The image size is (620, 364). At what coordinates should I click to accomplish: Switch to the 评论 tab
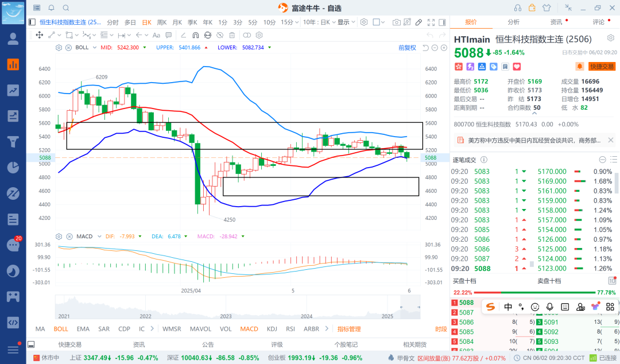coord(599,22)
